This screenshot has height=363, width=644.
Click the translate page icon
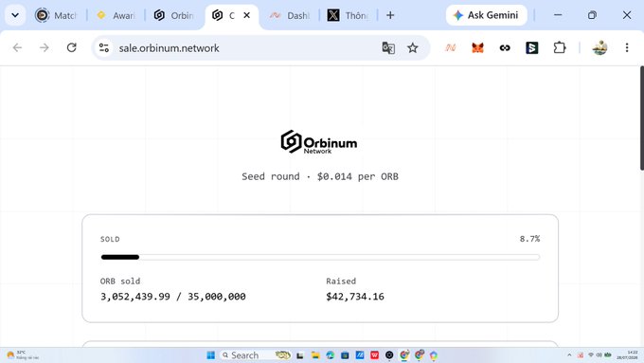[x=388, y=48]
